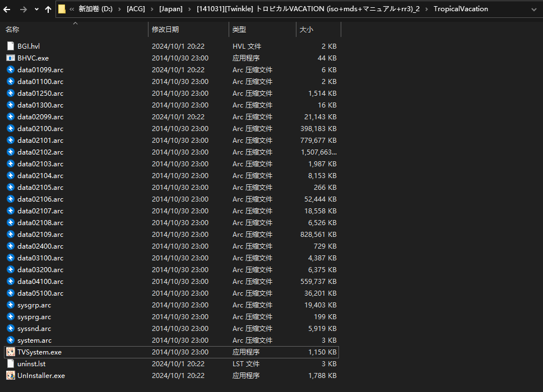The image size is (543, 392).
Task: Select data02107.arc file icon
Action: tap(11, 211)
